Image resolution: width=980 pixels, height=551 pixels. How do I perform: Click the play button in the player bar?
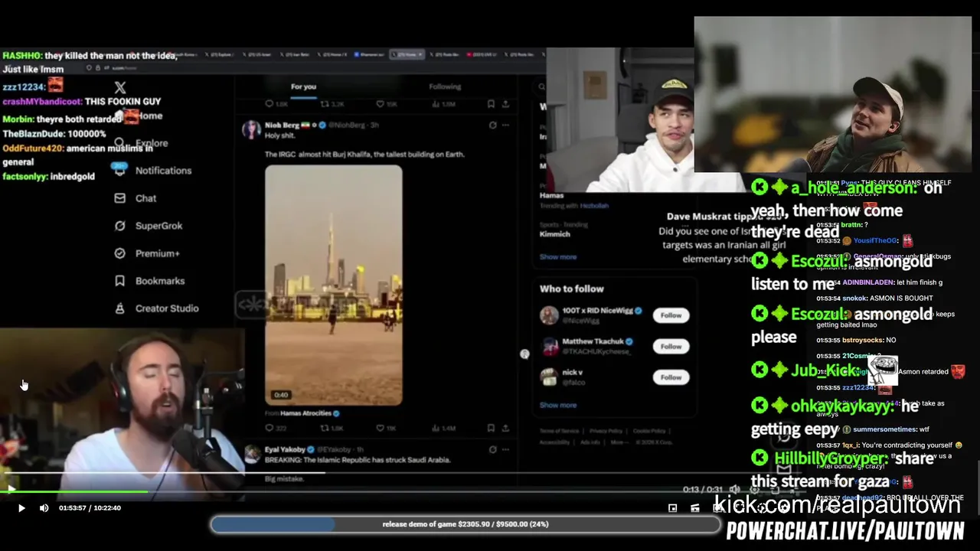(x=21, y=508)
